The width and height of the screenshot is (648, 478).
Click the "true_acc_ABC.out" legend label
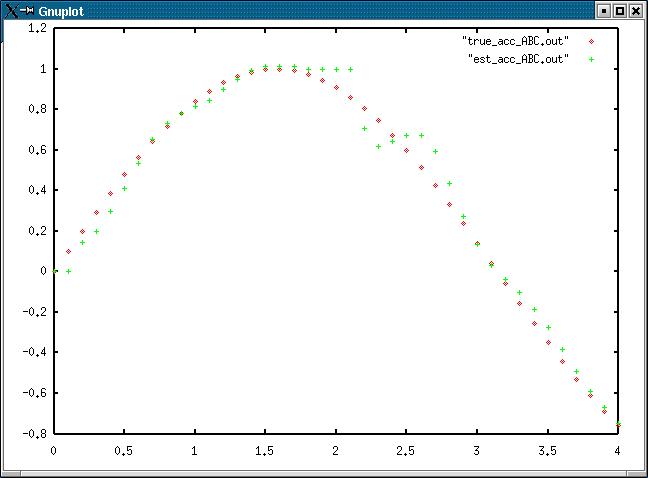(x=515, y=41)
